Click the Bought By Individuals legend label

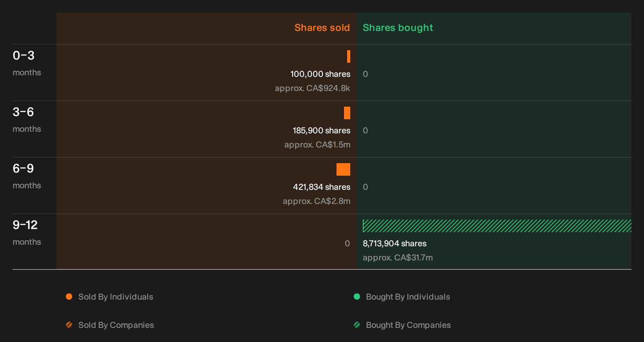[x=408, y=297]
